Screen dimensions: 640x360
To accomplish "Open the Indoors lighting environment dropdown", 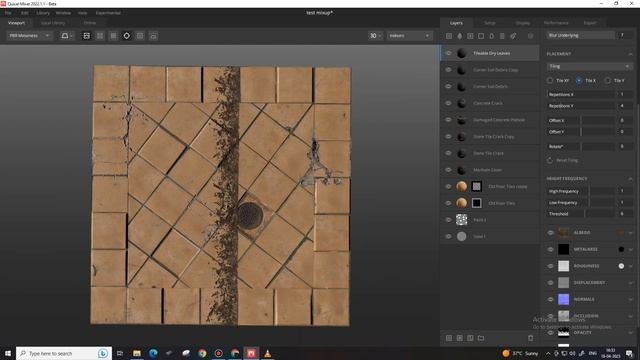I will [409, 36].
